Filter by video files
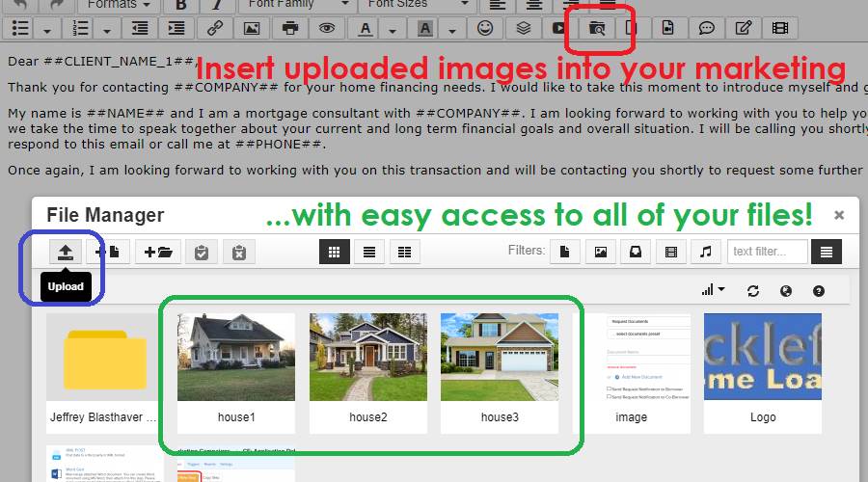 pos(671,253)
